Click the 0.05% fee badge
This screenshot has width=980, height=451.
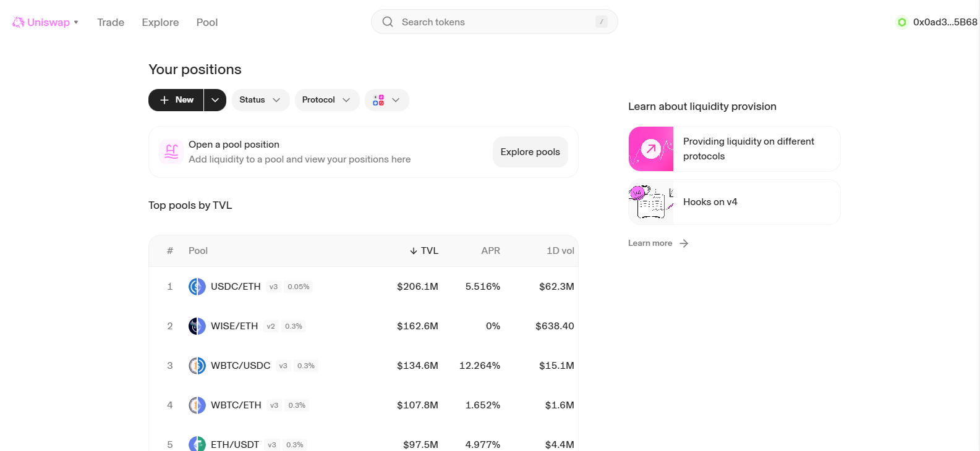(x=299, y=287)
